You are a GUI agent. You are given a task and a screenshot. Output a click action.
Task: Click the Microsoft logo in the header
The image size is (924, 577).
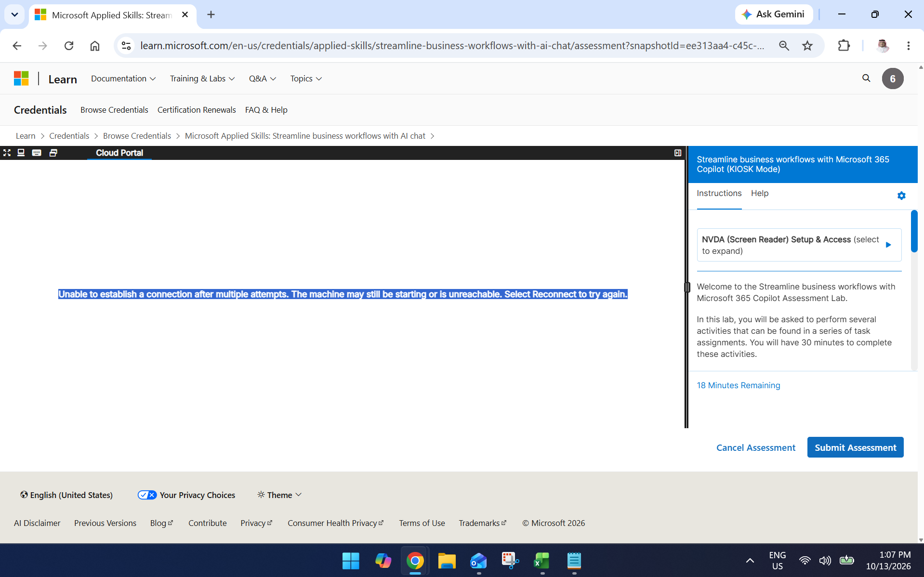tap(21, 79)
